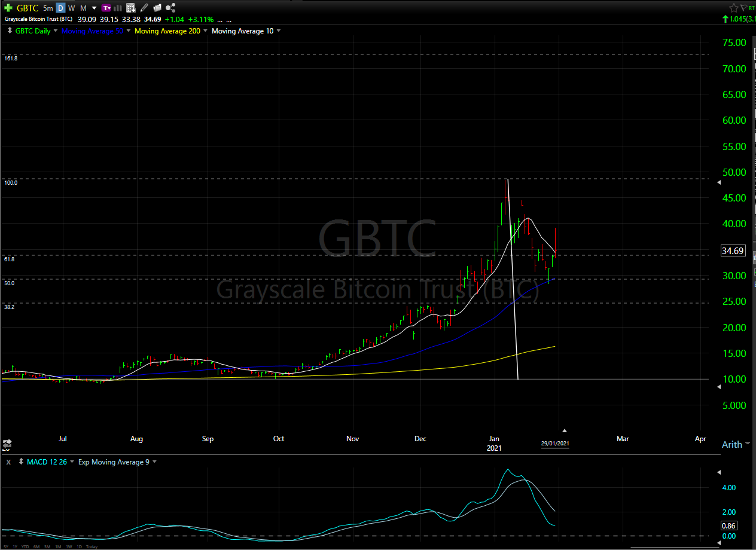Open the purple chart template icon

point(106,8)
